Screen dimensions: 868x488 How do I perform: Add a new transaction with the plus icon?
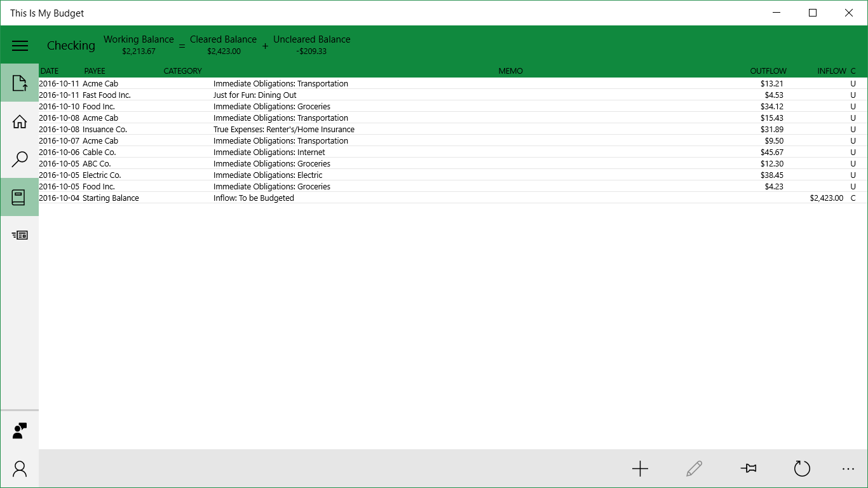pyautogui.click(x=640, y=468)
